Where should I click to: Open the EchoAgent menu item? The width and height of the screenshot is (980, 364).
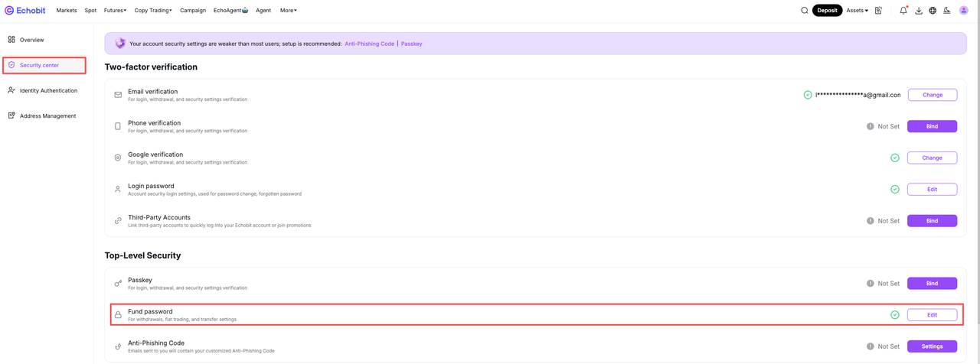tap(231, 11)
